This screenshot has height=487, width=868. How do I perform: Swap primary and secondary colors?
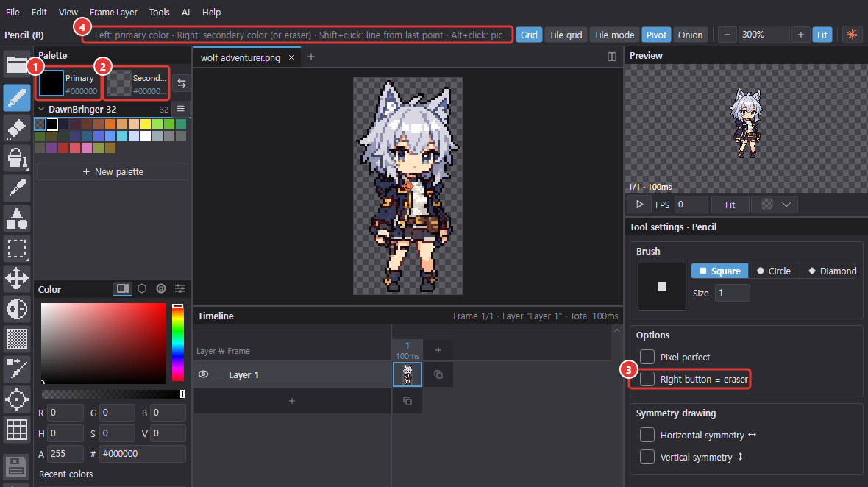(182, 84)
